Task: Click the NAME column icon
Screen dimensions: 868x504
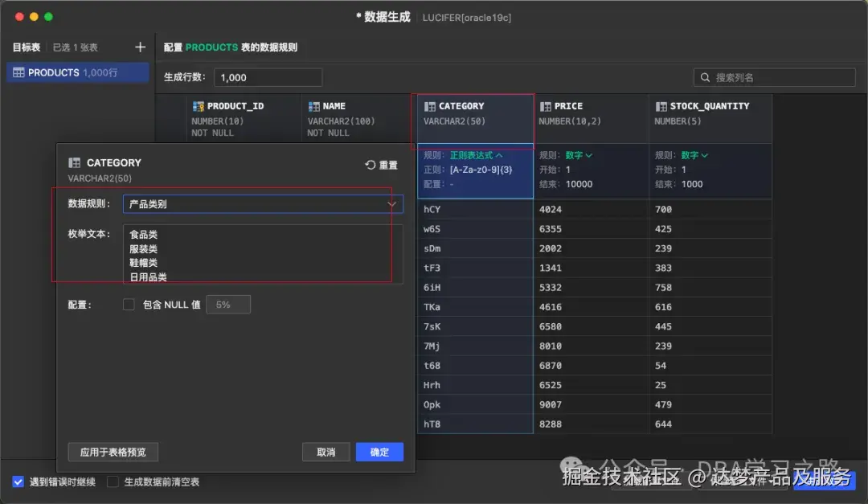Action: point(314,106)
